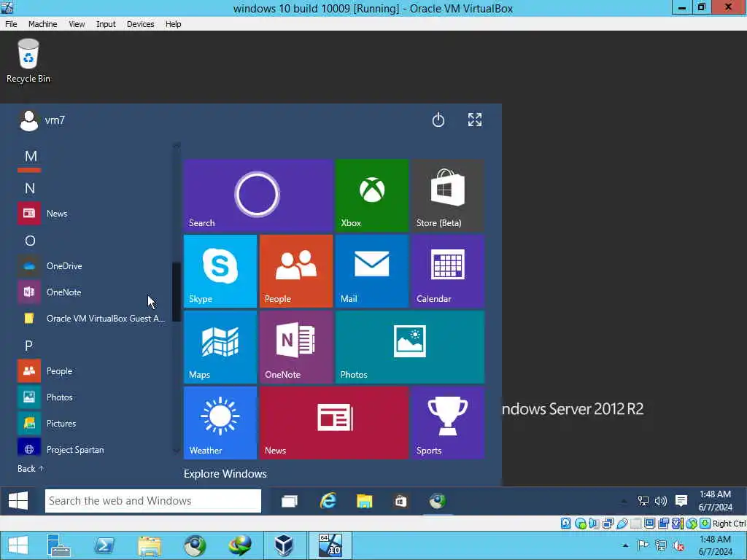
Task: Open the large News tile
Action: point(334,423)
